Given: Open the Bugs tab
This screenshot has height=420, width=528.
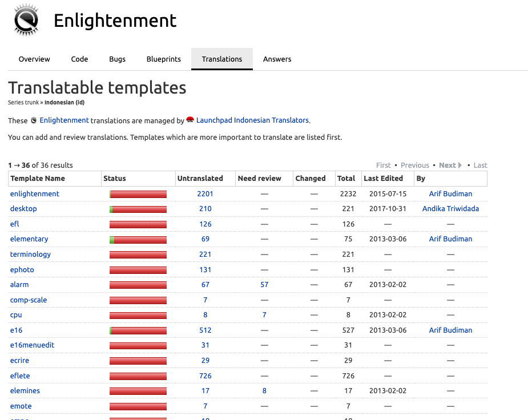Looking at the screenshot, I should point(117,59).
